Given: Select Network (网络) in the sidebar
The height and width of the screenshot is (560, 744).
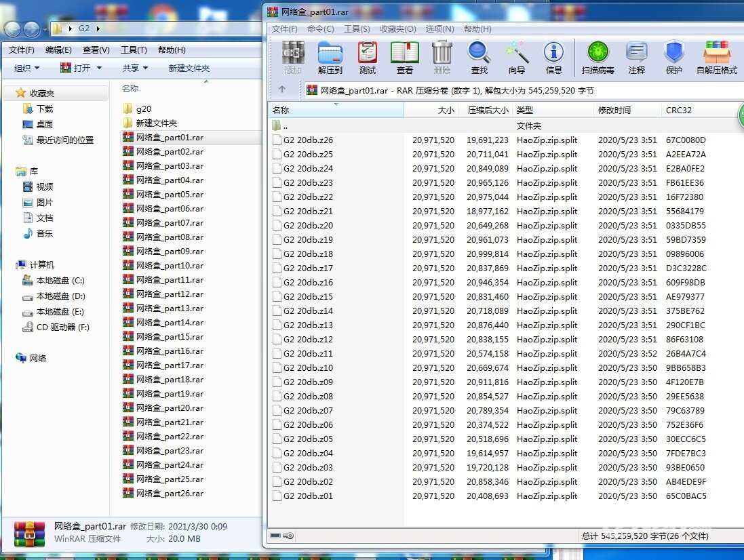Looking at the screenshot, I should 31,358.
